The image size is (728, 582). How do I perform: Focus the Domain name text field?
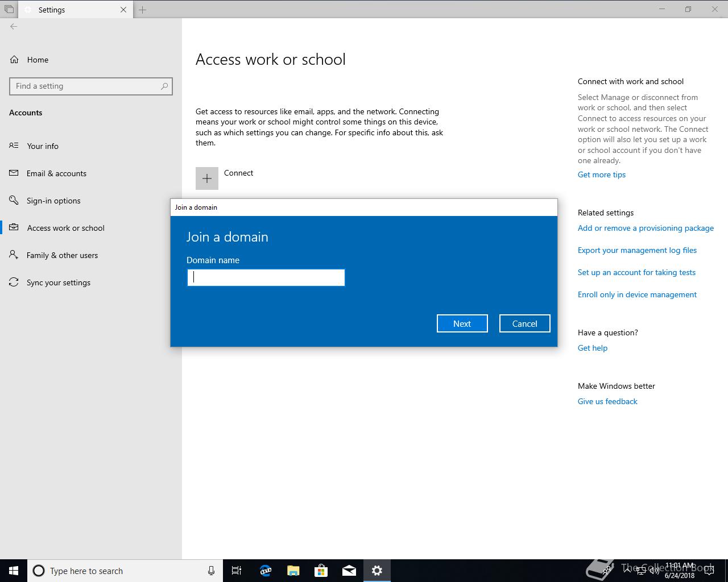coord(266,277)
